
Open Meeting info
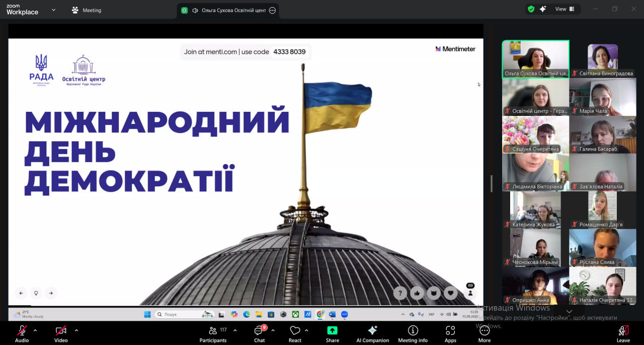(413, 333)
